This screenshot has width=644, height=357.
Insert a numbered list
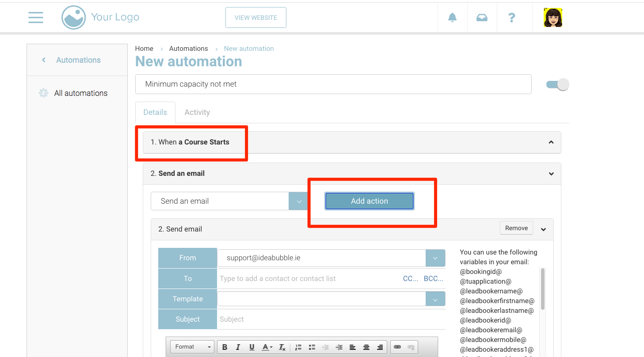point(298,347)
